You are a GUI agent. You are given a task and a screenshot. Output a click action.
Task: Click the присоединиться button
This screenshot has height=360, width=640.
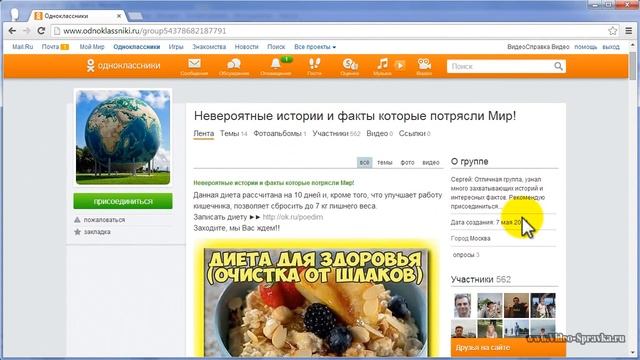click(123, 201)
